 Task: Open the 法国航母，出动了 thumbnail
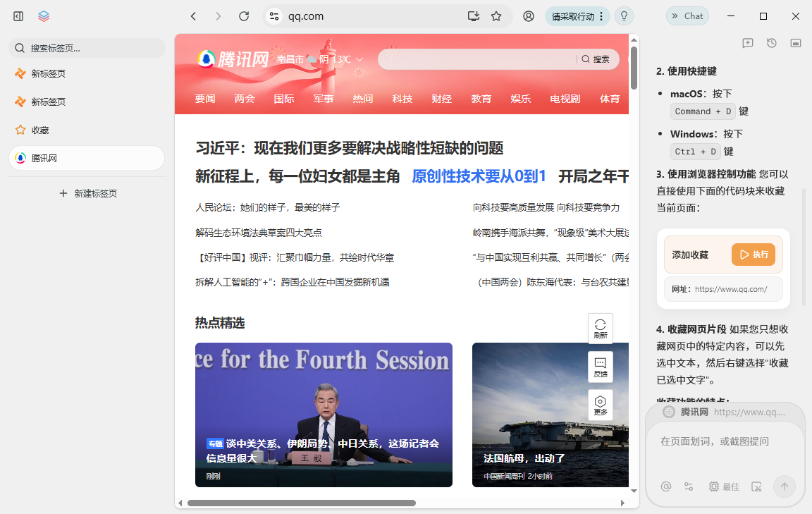pos(550,415)
